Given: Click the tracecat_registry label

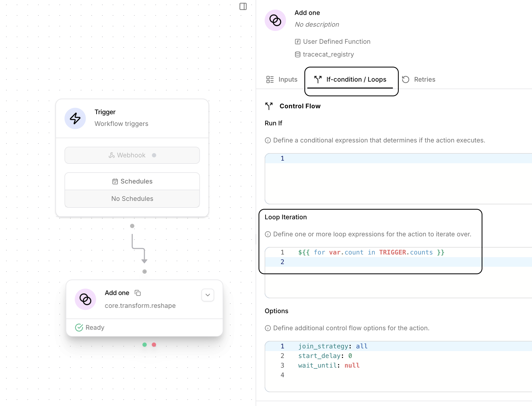Looking at the screenshot, I should coord(328,54).
